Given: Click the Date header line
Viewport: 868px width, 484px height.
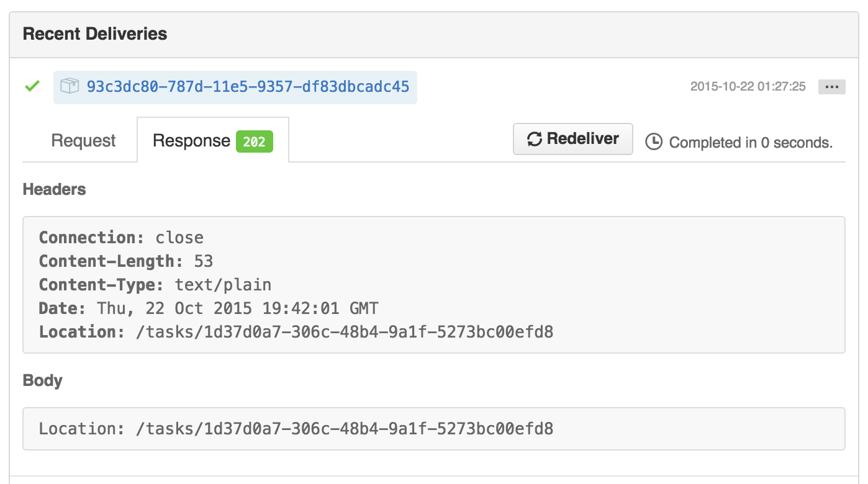Looking at the screenshot, I should [x=209, y=308].
